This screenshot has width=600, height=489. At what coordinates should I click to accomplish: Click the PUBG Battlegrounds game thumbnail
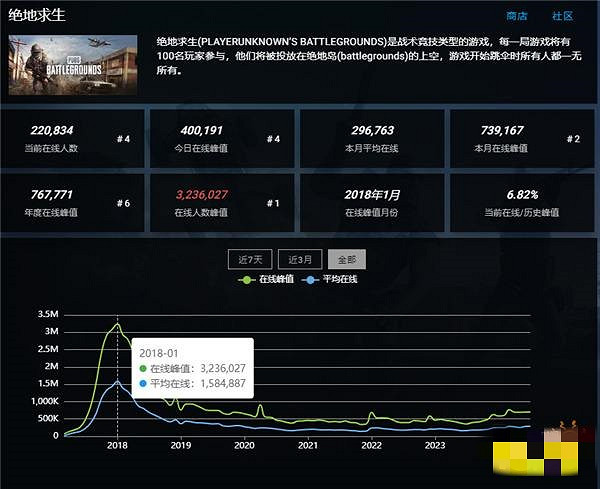pyautogui.click(x=73, y=66)
